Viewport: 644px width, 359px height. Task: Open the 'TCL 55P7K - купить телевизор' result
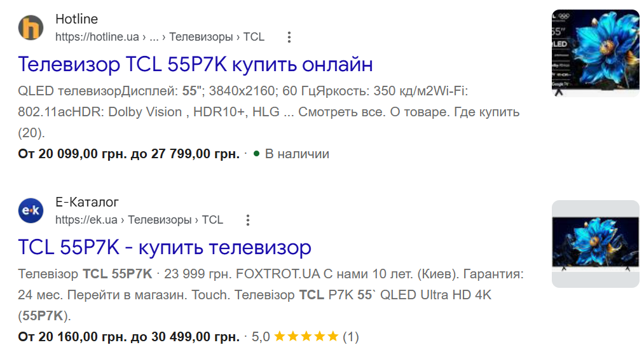165,247
